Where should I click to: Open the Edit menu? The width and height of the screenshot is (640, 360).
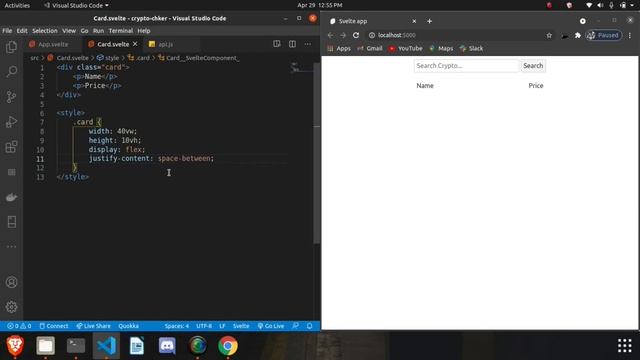tap(22, 31)
